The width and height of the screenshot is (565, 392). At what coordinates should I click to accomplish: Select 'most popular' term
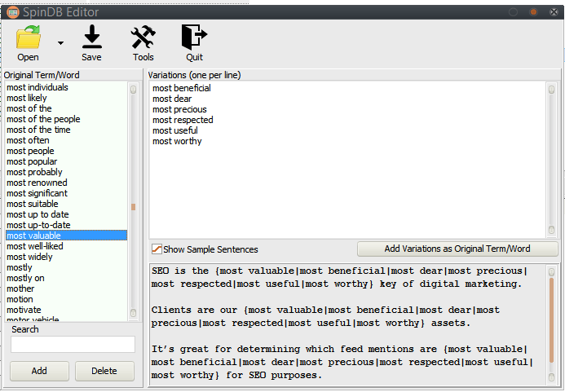66,161
